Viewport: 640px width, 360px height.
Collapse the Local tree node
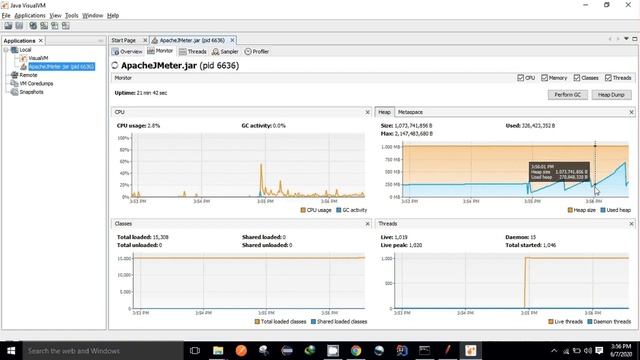[x=6, y=50]
